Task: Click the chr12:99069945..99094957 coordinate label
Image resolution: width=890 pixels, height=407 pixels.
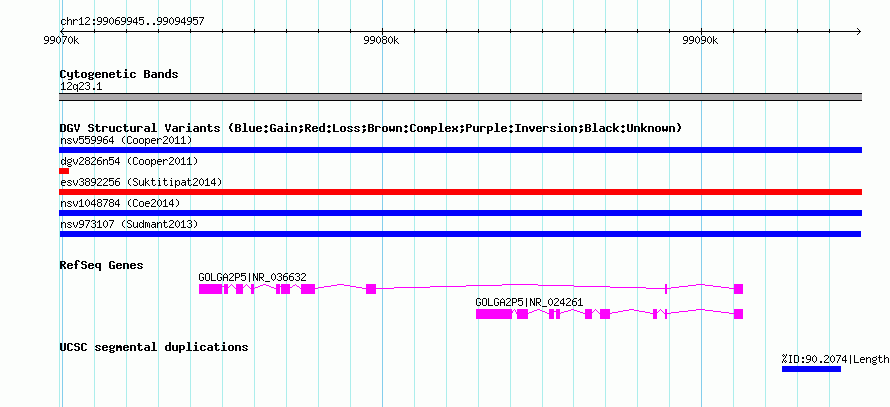Action: (132, 22)
